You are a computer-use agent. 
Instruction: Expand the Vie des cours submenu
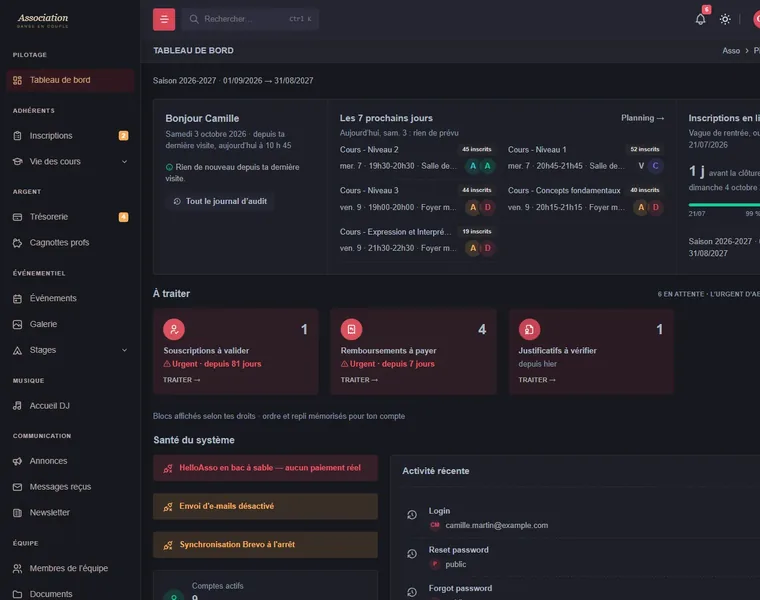pos(124,161)
